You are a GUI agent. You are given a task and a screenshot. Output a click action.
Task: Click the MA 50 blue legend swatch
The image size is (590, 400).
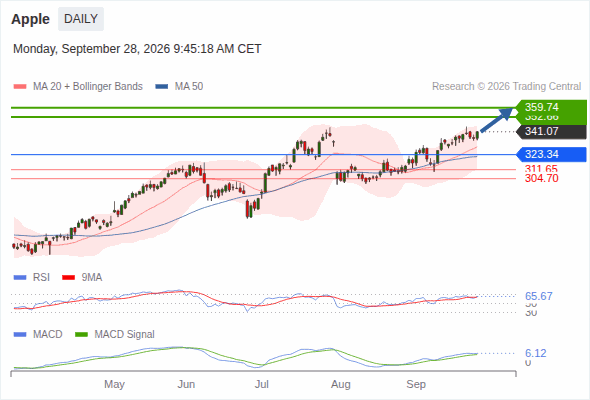[162, 87]
